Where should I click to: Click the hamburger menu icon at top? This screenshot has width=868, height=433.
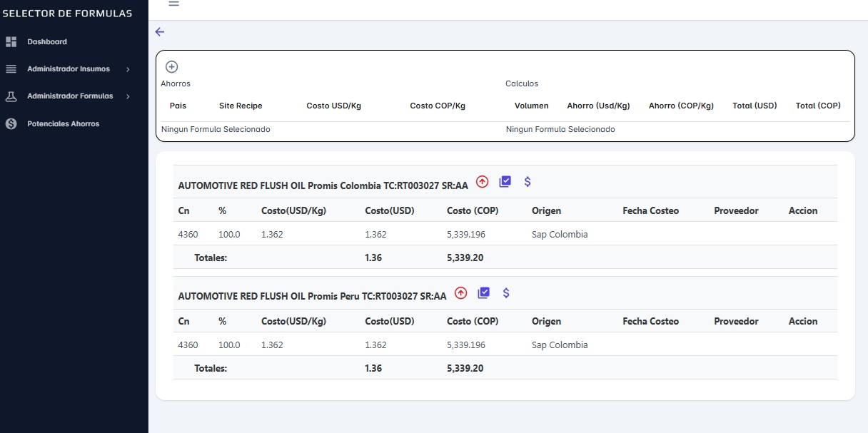[x=173, y=4]
